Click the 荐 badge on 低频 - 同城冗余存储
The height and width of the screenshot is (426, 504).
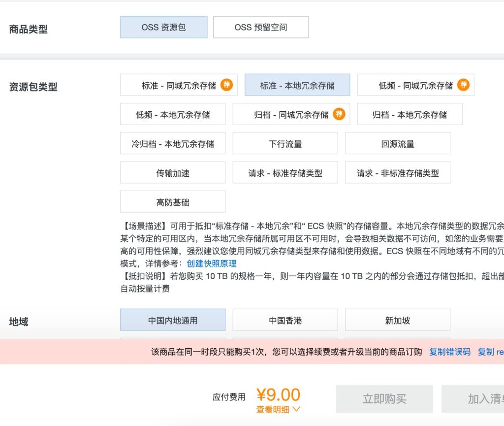click(x=463, y=85)
